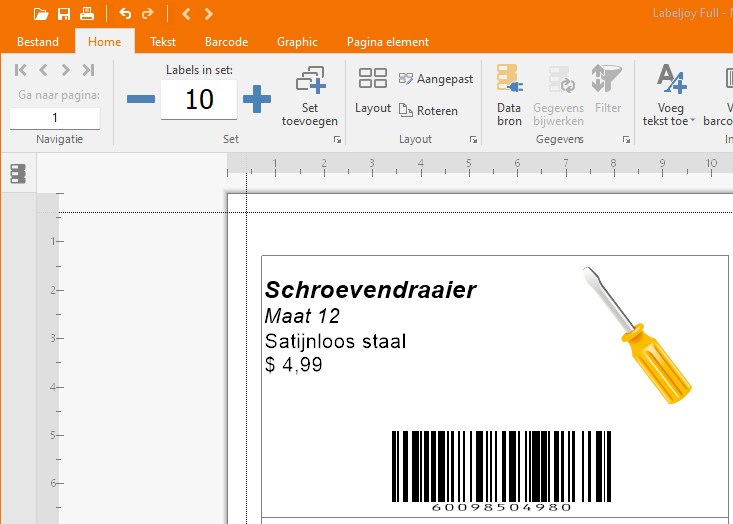Print labels using the printer icon
This screenshot has width=733, height=524.
point(87,14)
